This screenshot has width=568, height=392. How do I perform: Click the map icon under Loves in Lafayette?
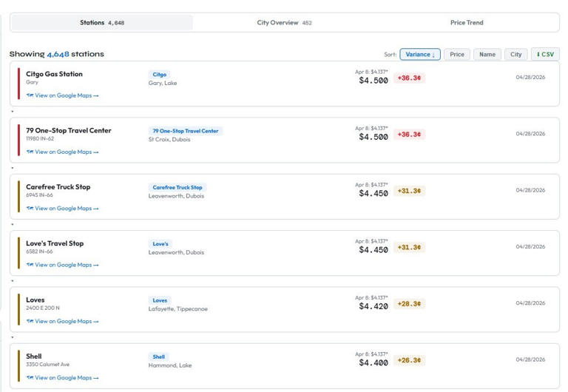coord(30,322)
